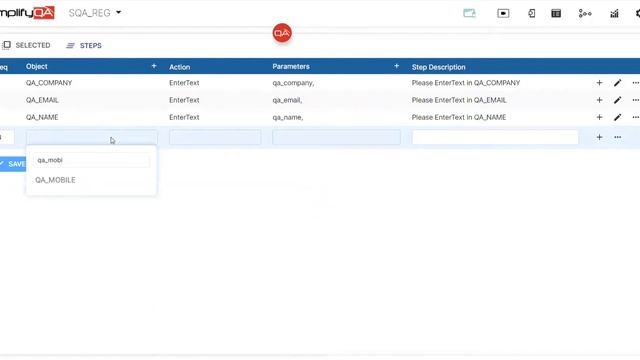640x360 pixels.
Task: Edit the QA_COMPANY step with pencil icon
Action: pos(618,83)
